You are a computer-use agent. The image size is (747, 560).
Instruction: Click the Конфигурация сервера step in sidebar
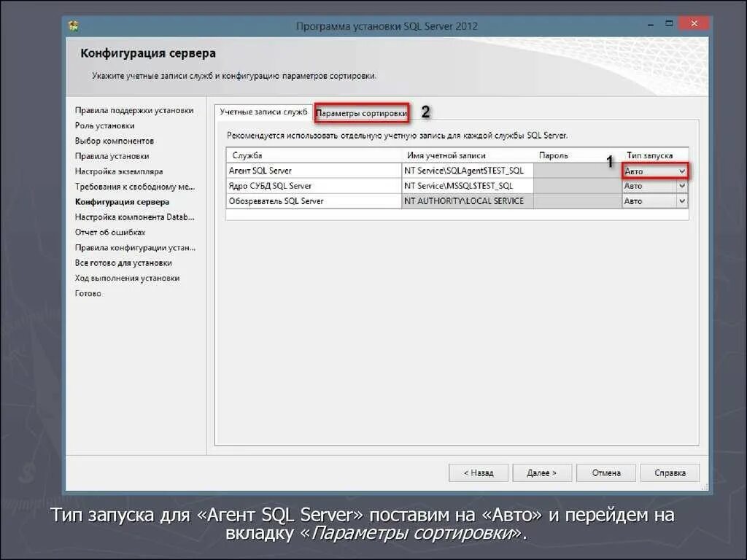[122, 202]
